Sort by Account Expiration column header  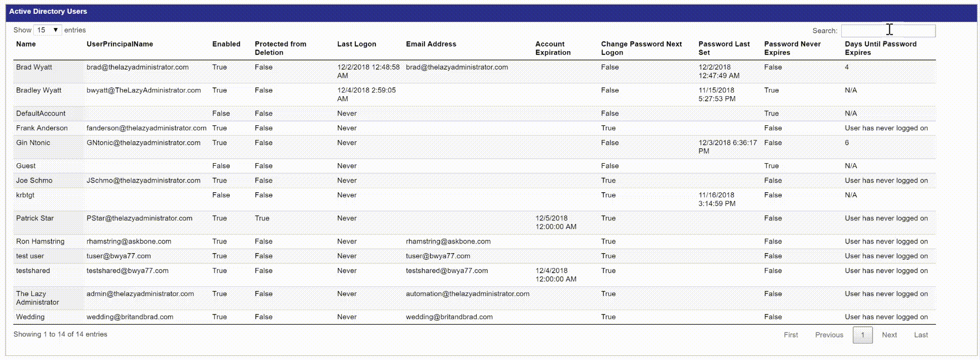[553, 48]
